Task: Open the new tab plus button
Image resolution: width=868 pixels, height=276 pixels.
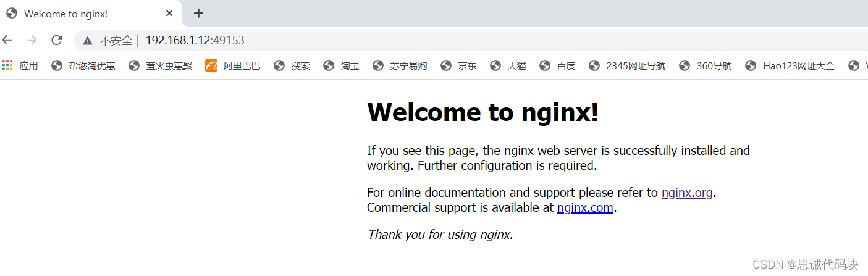Action: tap(198, 14)
